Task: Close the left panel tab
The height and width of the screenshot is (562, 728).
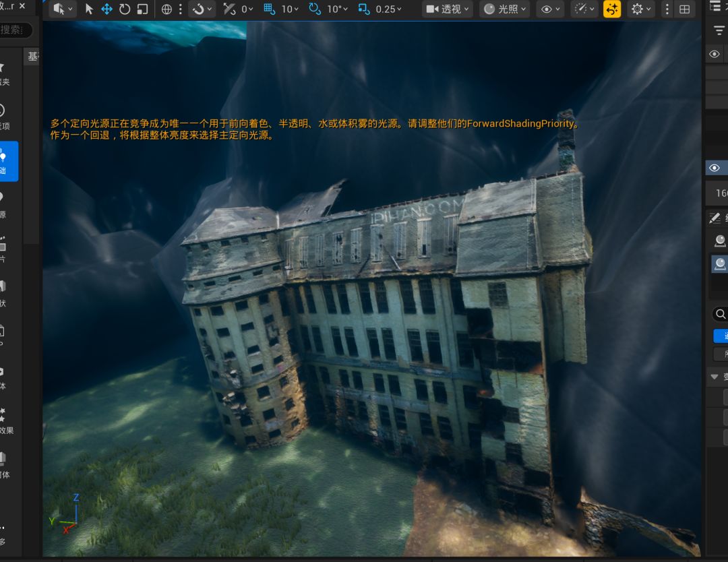Action: (x=22, y=6)
